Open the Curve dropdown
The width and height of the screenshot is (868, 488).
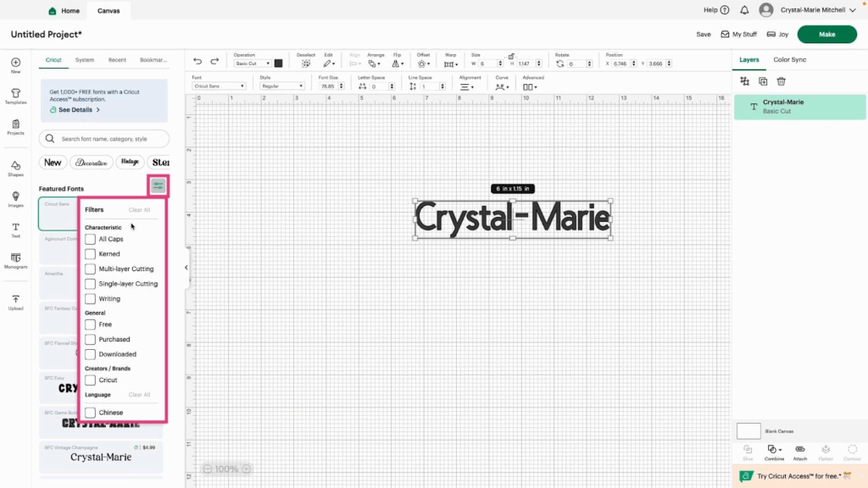[x=502, y=87]
